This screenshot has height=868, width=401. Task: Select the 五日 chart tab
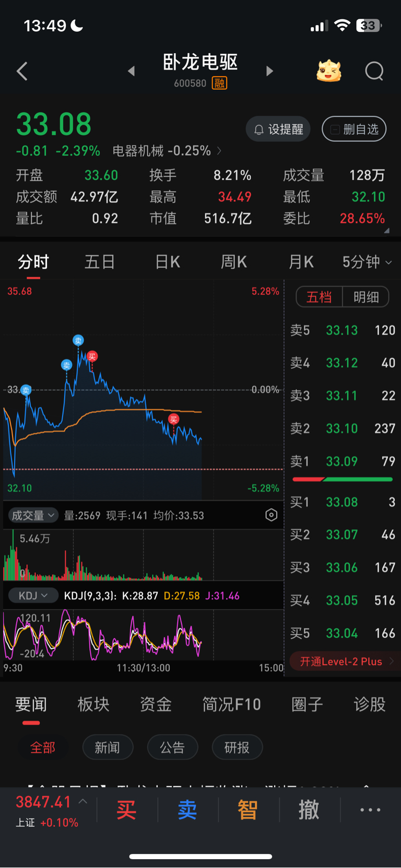pos(100,262)
